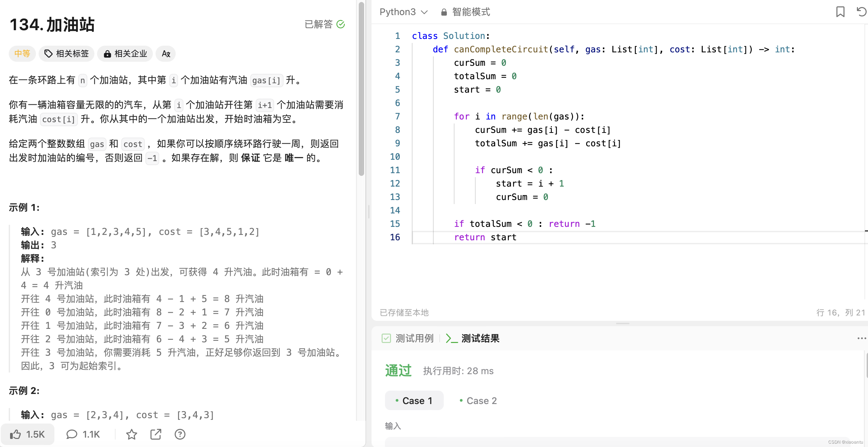Open the 1.1K comments section
Screen dimensions: 868x447
83,434
